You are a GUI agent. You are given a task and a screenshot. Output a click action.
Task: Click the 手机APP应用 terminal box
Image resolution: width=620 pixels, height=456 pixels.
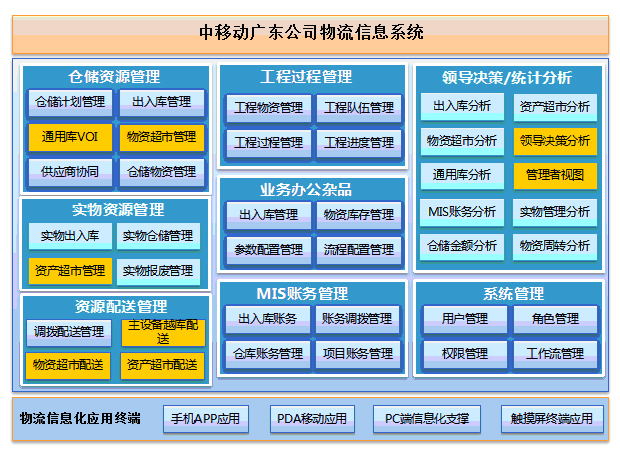pyautogui.click(x=205, y=419)
